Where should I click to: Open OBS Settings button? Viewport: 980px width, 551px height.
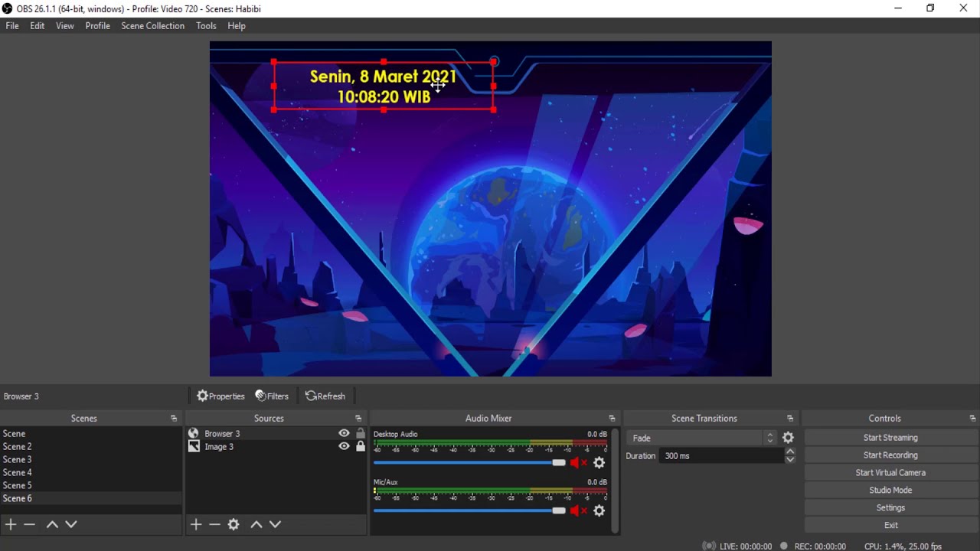pyautogui.click(x=890, y=508)
